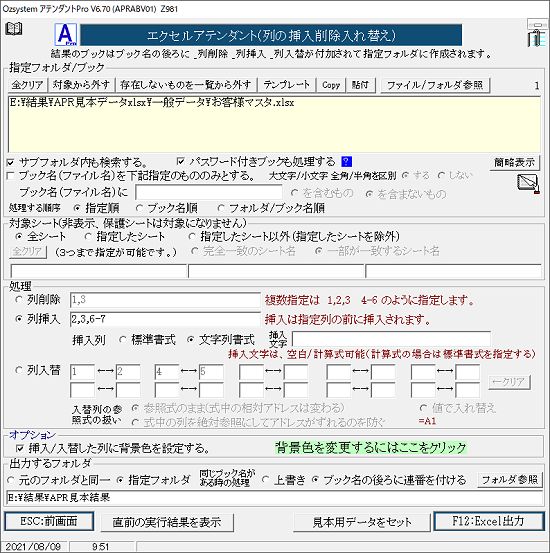This screenshot has height=553, width=550.
Task: Click 存在しないものを一覧から外す button
Action: pos(186,85)
